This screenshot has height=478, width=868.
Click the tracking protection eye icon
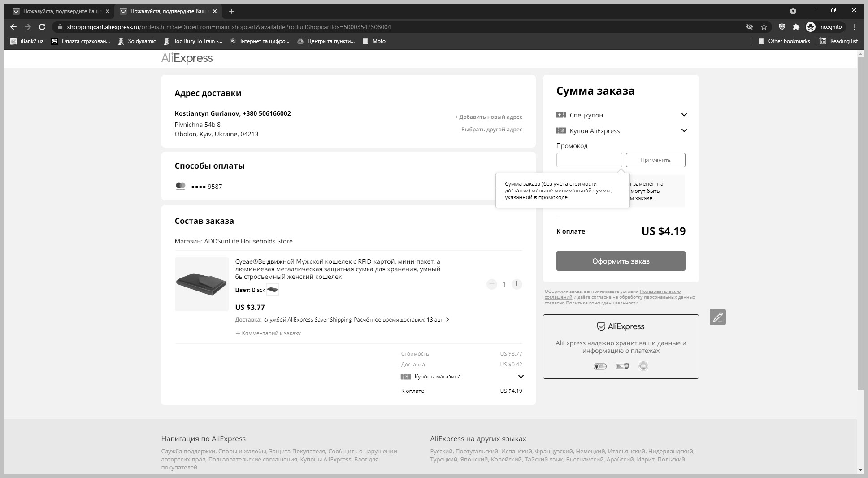click(x=749, y=27)
